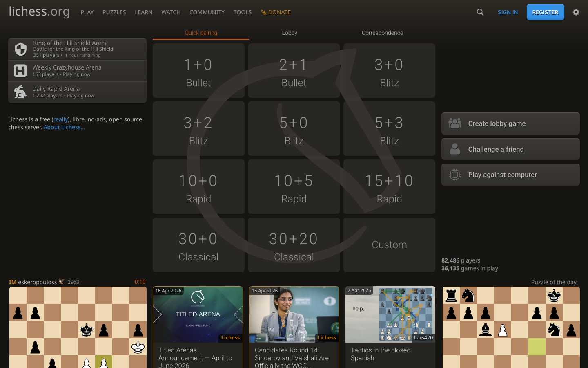
Task: Click the Challenge a friend person icon
Action: (x=455, y=149)
